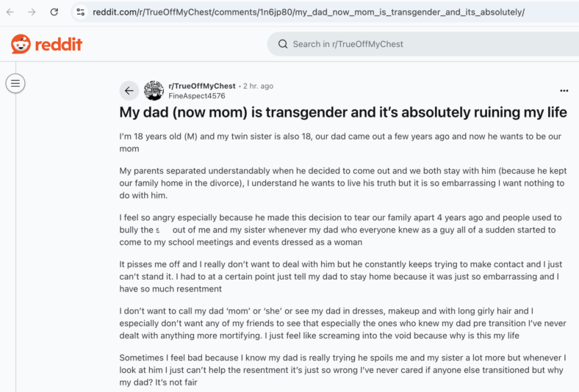Click the reddit wordmark text

click(58, 45)
